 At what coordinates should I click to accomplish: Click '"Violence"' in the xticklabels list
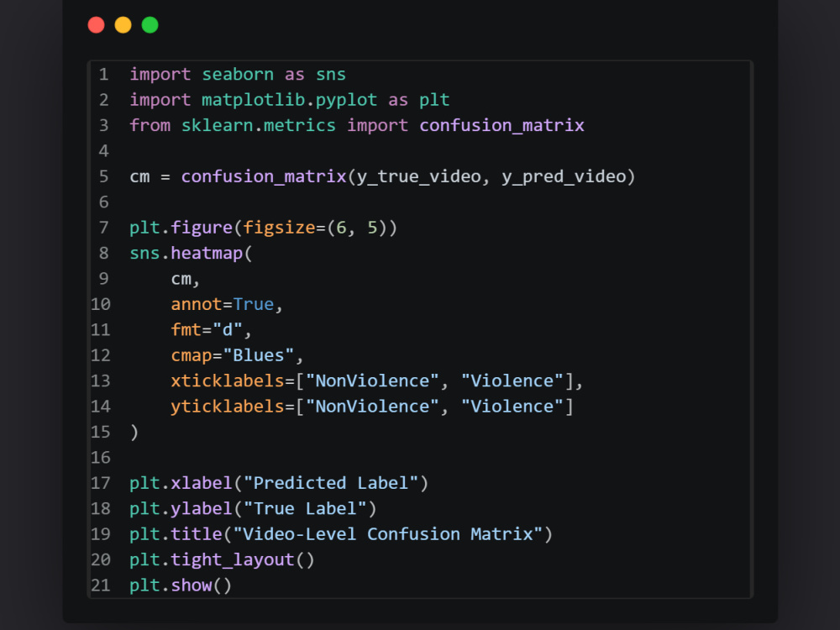point(512,381)
